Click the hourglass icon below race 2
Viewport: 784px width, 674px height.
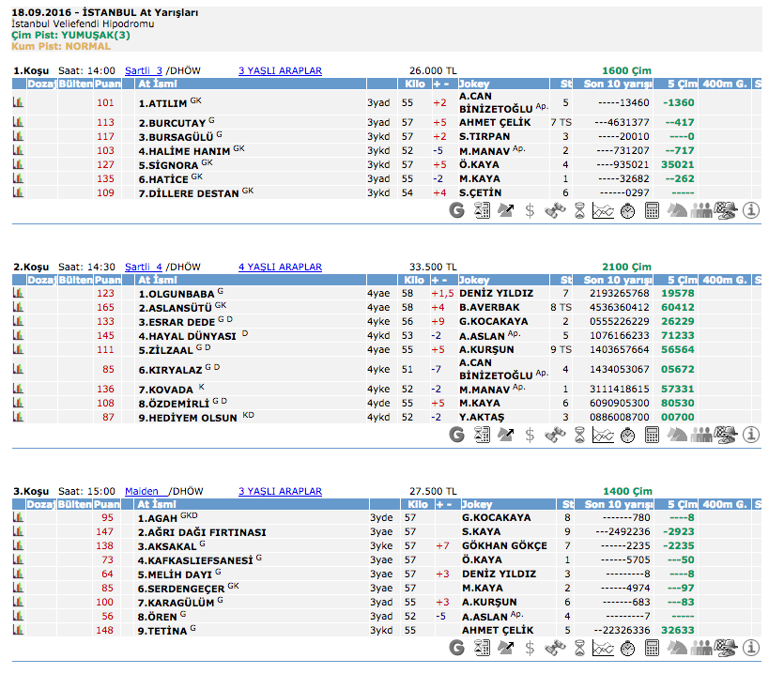tap(579, 435)
